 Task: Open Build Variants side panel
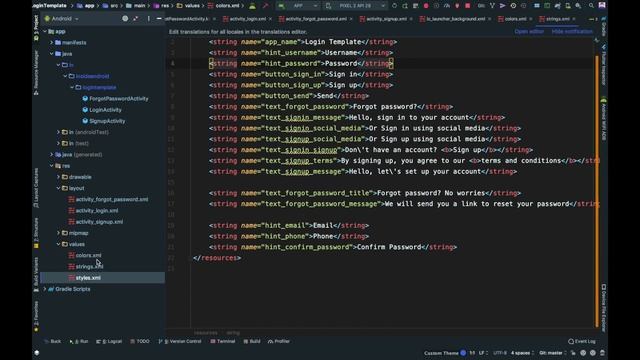[x=36, y=274]
